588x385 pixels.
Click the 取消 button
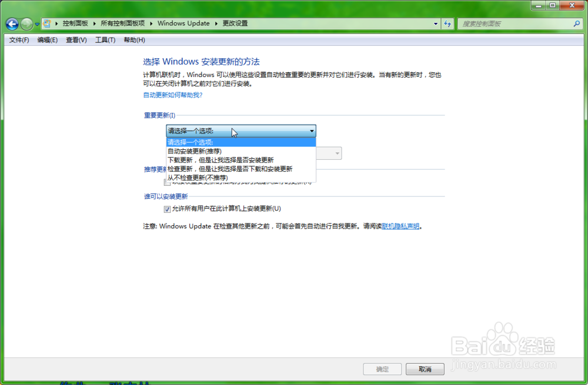pyautogui.click(x=425, y=369)
